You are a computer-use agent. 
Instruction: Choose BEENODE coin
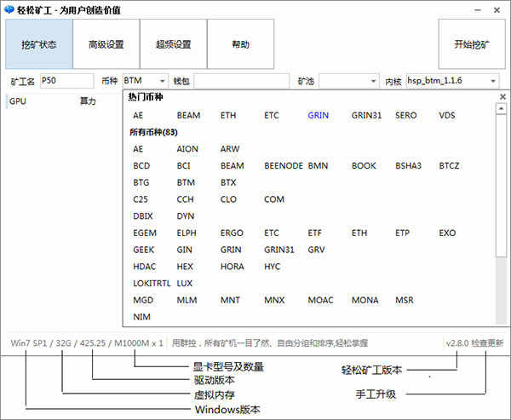coord(284,165)
